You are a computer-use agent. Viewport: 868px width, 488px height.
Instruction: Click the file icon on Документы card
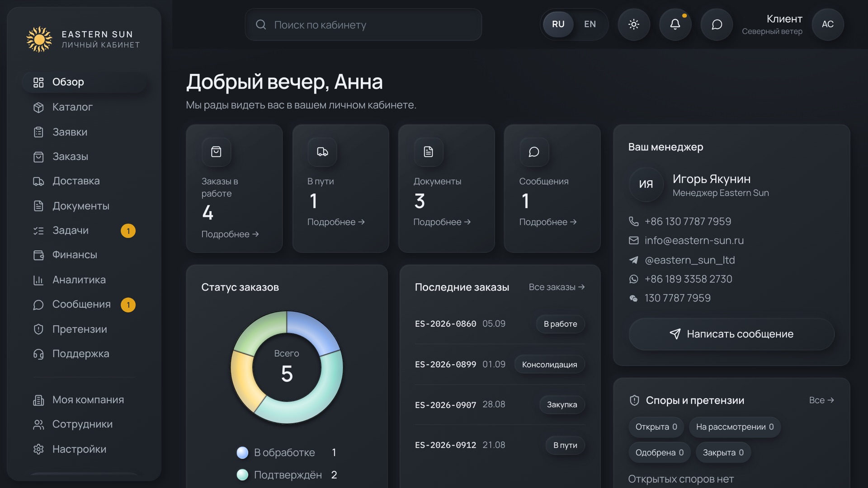429,152
